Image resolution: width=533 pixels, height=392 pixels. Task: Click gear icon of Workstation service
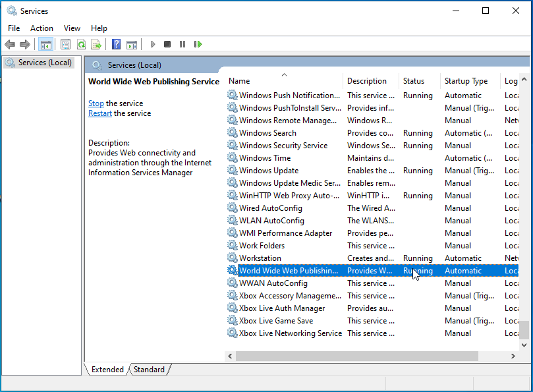pyautogui.click(x=233, y=258)
